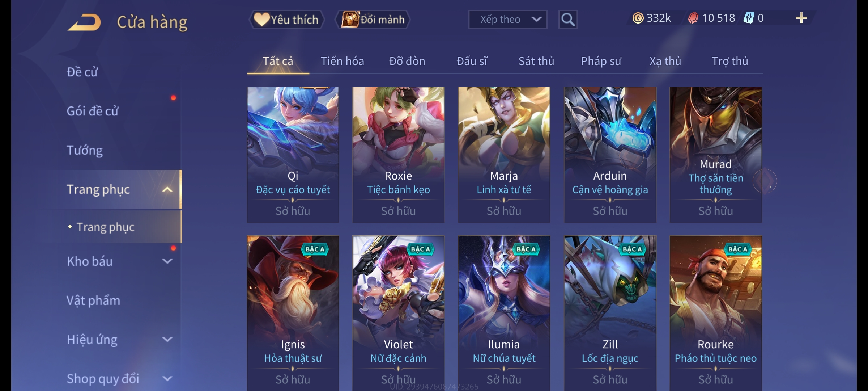Tap the red ruby currency icon
868x391 pixels.
tap(693, 18)
